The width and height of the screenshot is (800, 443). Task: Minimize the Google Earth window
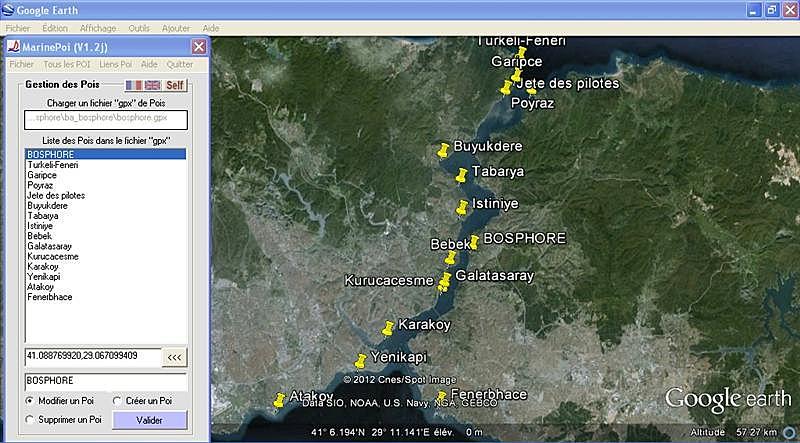[754, 10]
